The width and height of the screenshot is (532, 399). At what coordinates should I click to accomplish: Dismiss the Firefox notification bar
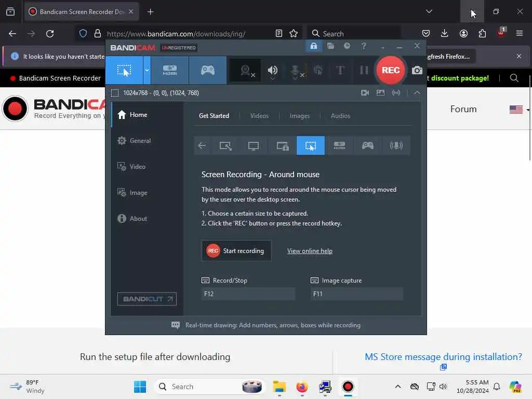pos(519,56)
